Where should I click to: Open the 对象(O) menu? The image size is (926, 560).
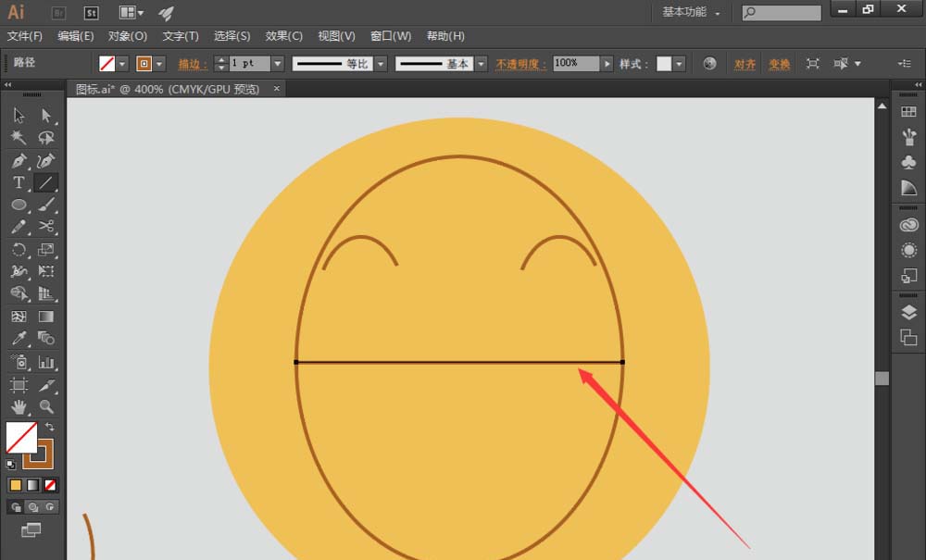click(x=128, y=36)
